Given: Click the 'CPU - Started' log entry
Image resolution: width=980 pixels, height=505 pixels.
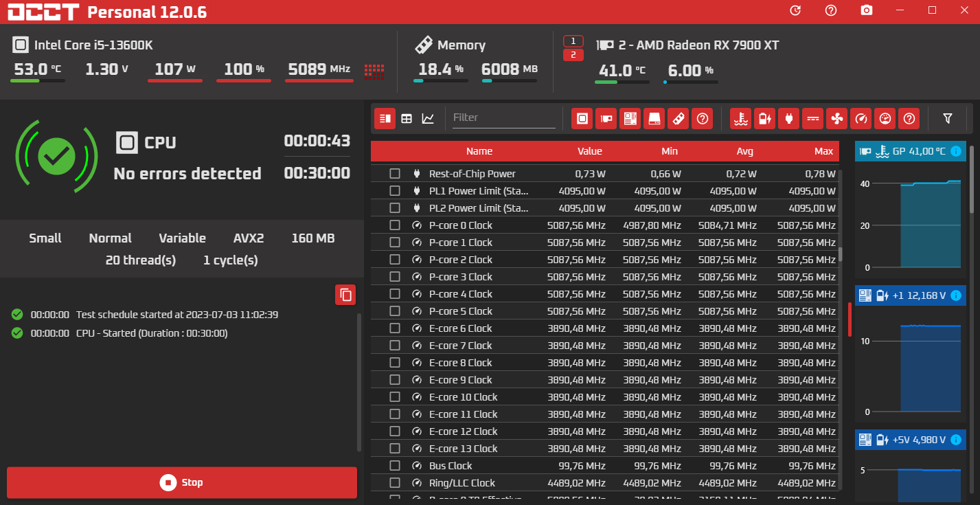Looking at the screenshot, I should pyautogui.click(x=152, y=333).
